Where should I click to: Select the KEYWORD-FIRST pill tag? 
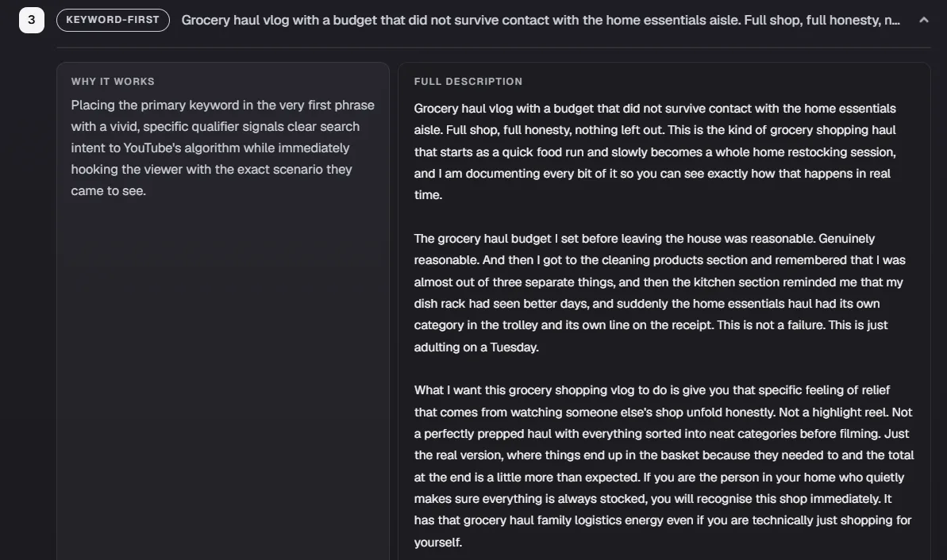coord(113,20)
